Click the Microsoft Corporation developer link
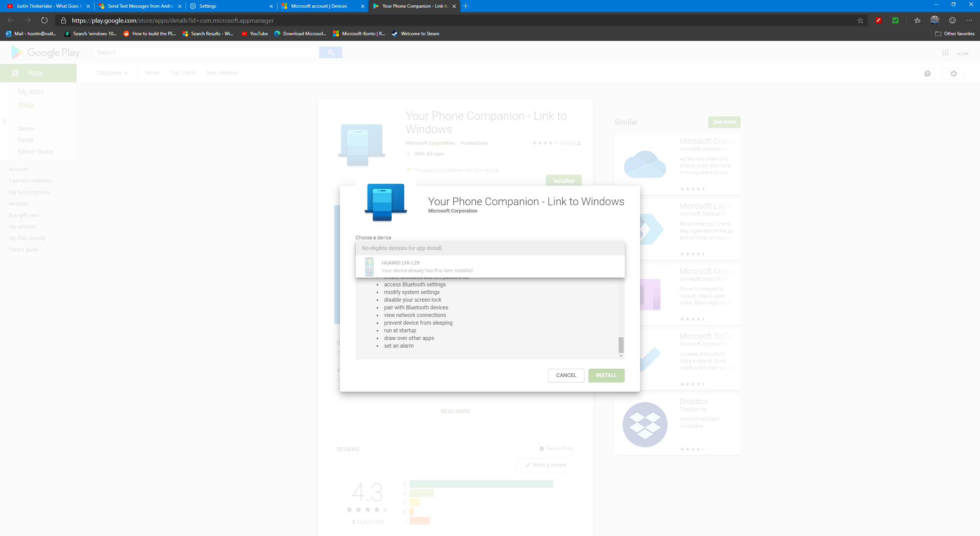Screen dimensions: 980x536 pos(430,143)
